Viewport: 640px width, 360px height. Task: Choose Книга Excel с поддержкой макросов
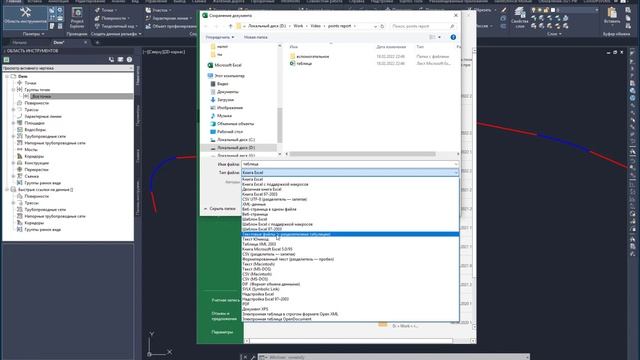tap(275, 184)
